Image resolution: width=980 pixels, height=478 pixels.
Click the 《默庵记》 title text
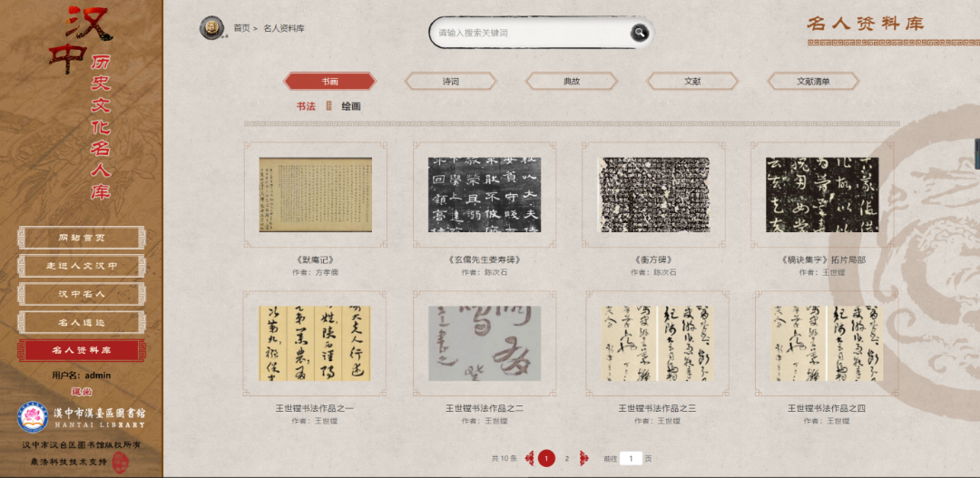(316, 260)
